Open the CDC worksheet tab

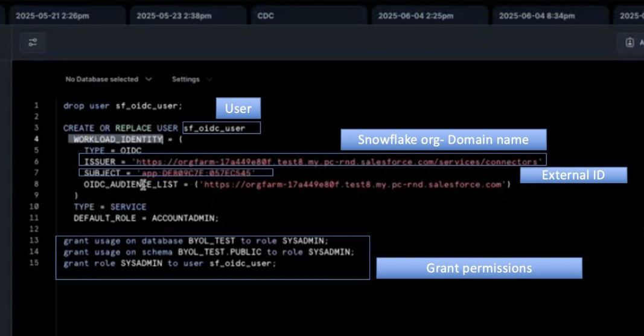tap(308, 16)
